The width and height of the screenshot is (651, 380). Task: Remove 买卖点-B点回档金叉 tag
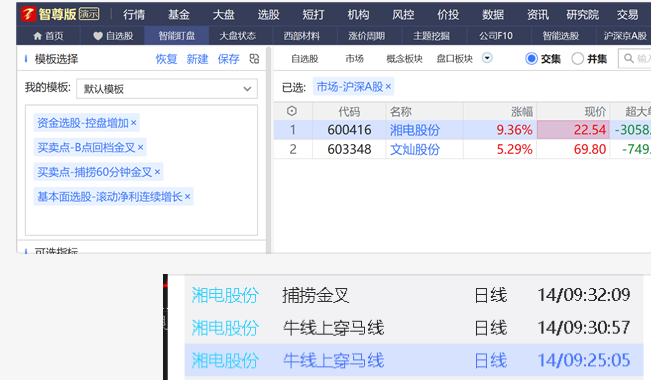(x=140, y=147)
